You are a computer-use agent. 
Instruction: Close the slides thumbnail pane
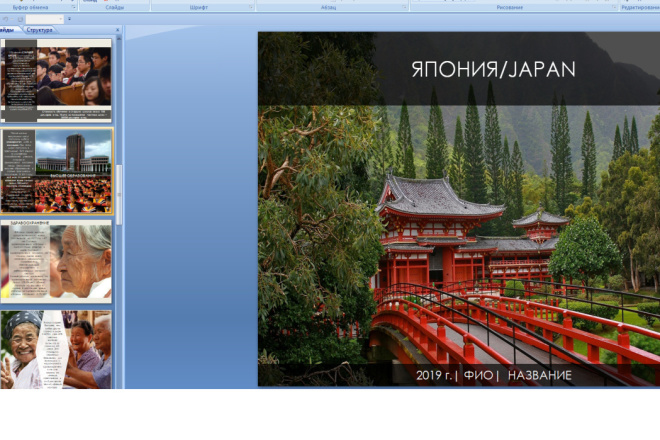tap(118, 30)
